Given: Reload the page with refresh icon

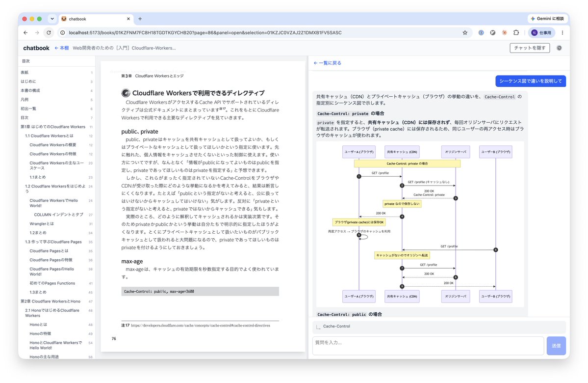Looking at the screenshot, I should tap(49, 33).
